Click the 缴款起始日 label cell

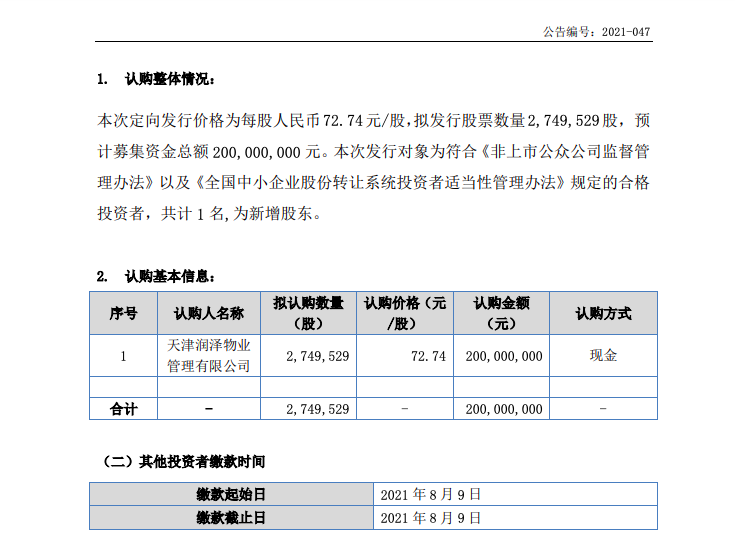231,494
